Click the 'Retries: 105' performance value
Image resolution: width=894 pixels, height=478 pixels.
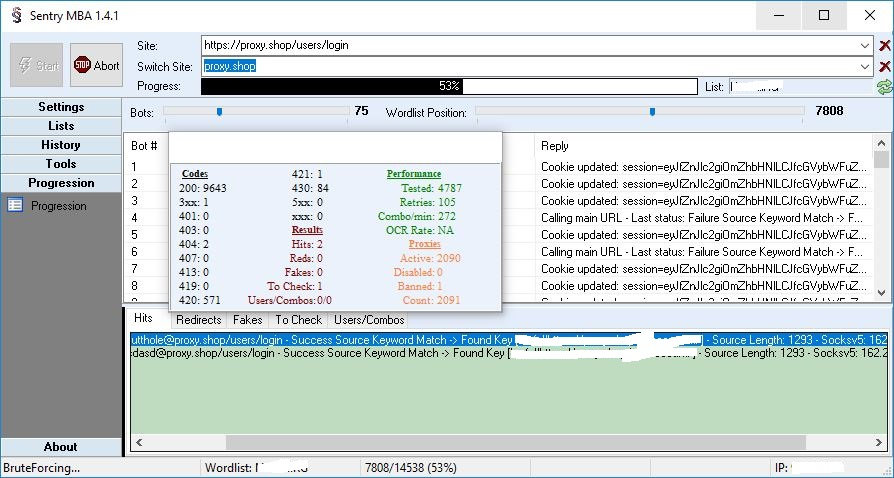click(x=428, y=202)
